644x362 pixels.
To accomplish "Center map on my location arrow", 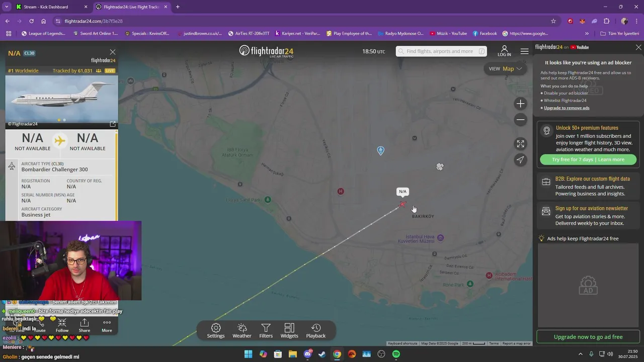I will pos(520,160).
